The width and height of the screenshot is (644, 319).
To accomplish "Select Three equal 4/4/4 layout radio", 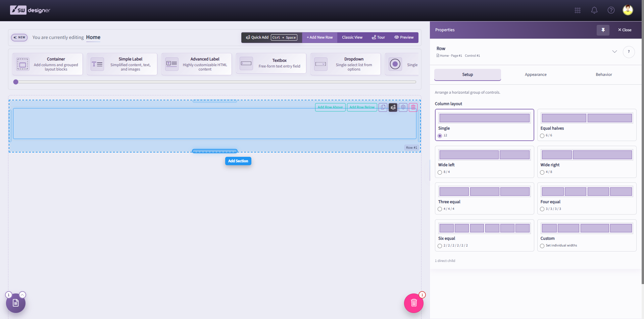I will click(x=440, y=209).
